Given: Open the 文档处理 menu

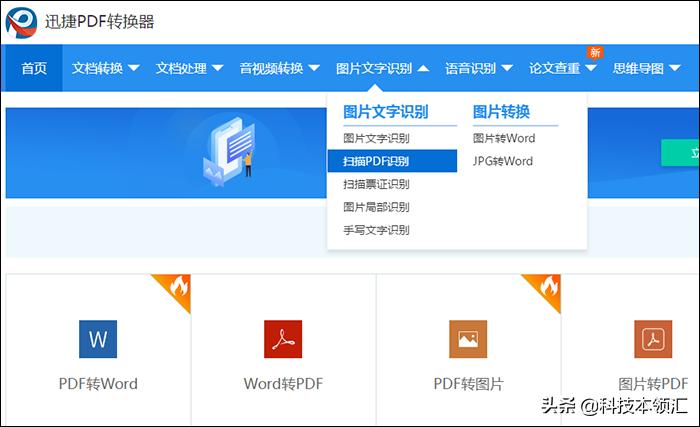Looking at the screenshot, I should (181, 68).
